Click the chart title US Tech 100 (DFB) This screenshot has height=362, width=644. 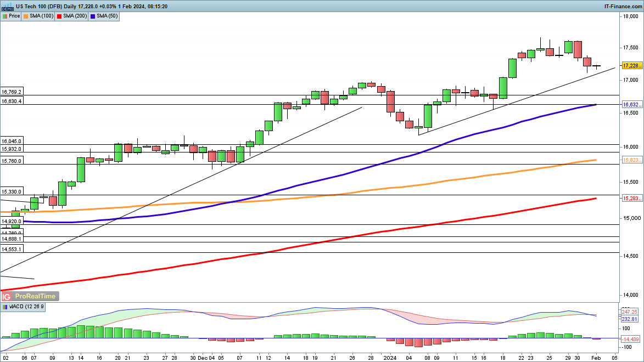click(x=39, y=6)
